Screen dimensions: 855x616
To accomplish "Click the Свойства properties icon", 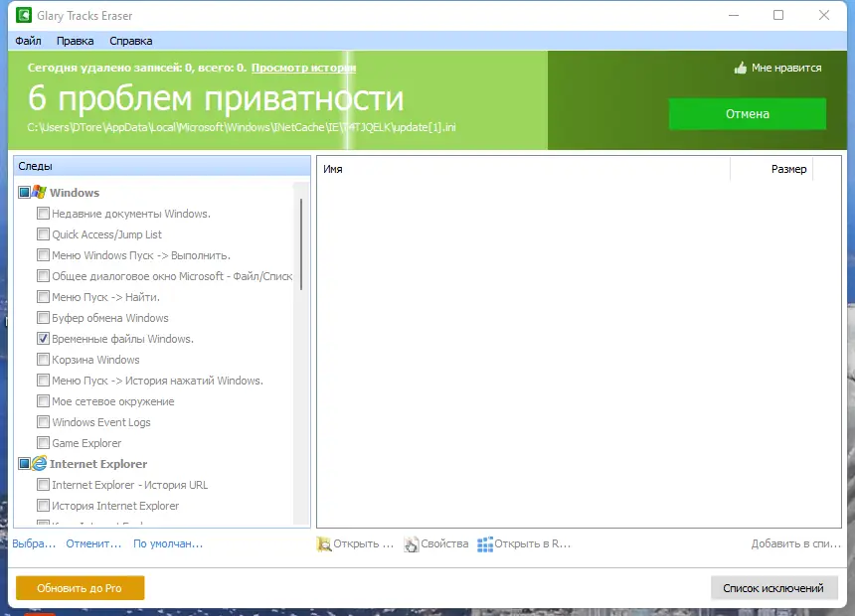I will (x=412, y=544).
